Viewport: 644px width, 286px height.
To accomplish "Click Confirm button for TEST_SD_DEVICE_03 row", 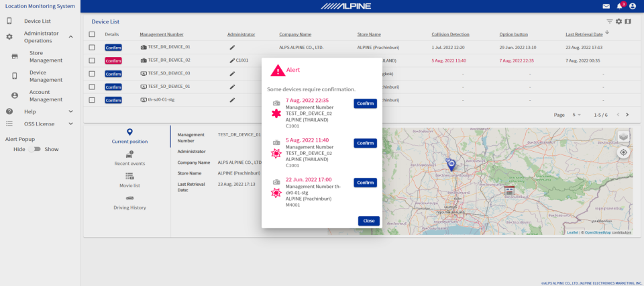I will pos(113,74).
